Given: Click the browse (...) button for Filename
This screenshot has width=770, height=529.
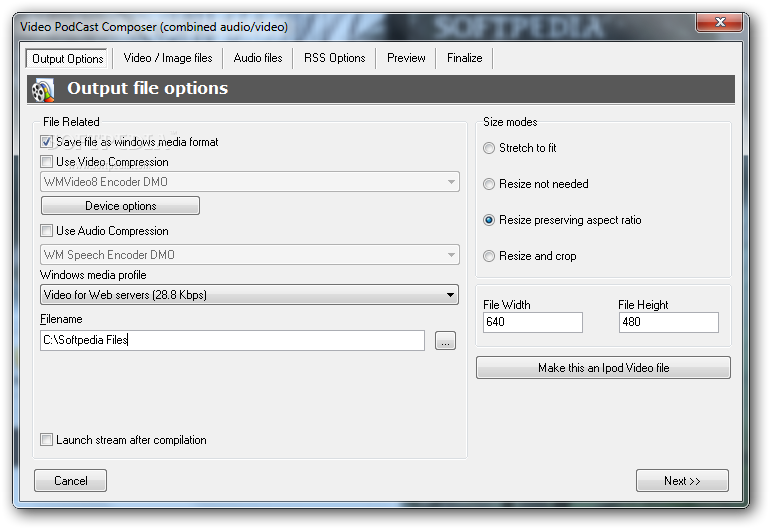Looking at the screenshot, I should pos(445,340).
